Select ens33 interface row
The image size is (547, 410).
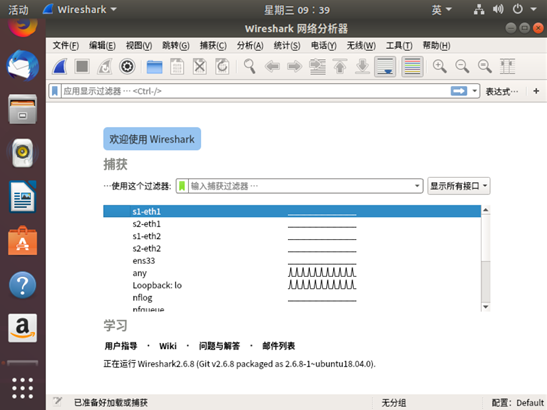(x=292, y=261)
